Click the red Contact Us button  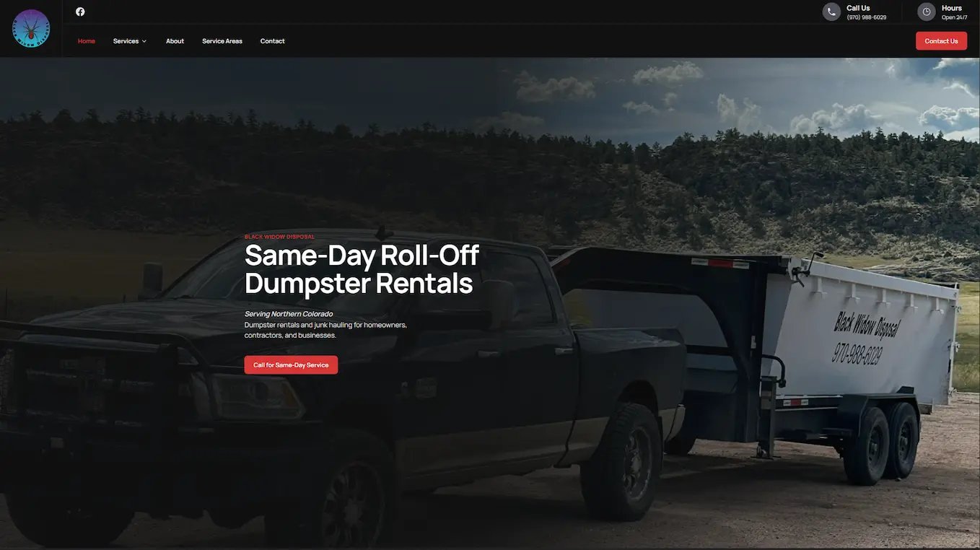[941, 41]
